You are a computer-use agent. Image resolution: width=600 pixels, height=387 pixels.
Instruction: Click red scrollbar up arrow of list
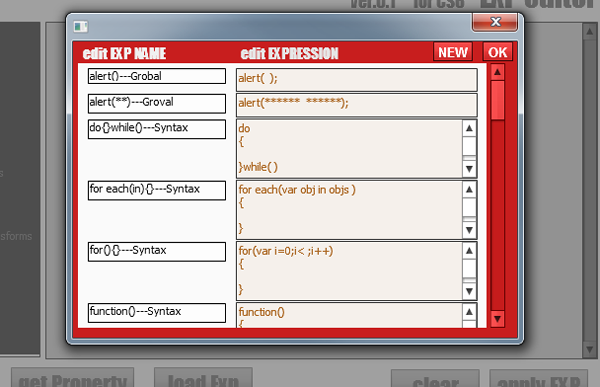pos(497,72)
